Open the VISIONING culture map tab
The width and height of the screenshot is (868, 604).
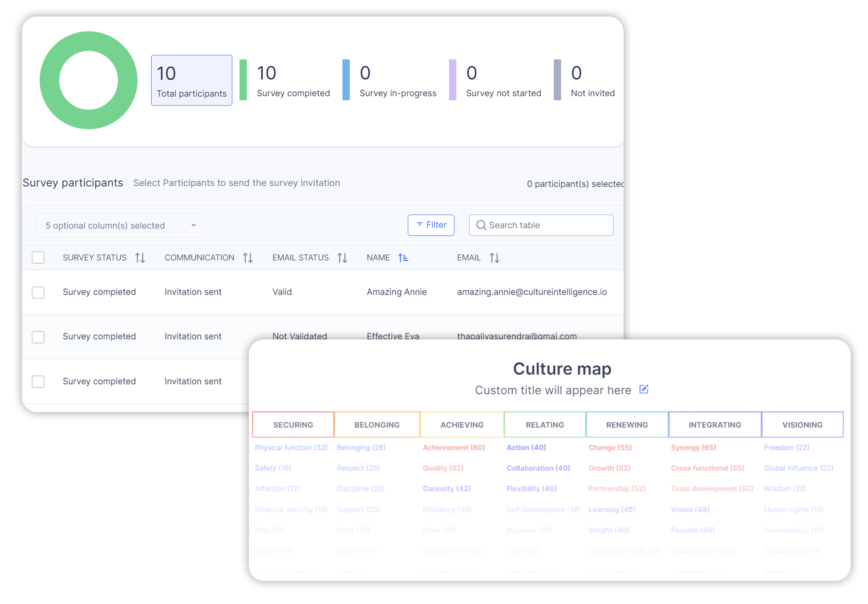[802, 424]
